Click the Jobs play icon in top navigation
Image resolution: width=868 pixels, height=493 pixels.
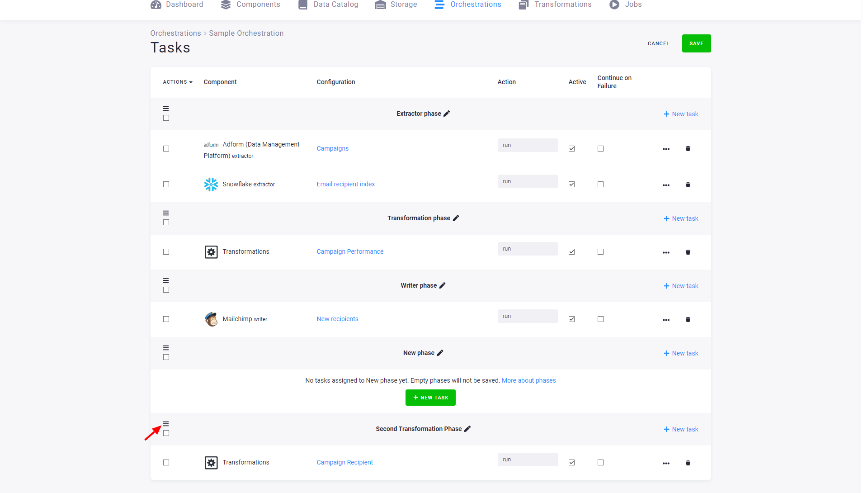coord(614,5)
